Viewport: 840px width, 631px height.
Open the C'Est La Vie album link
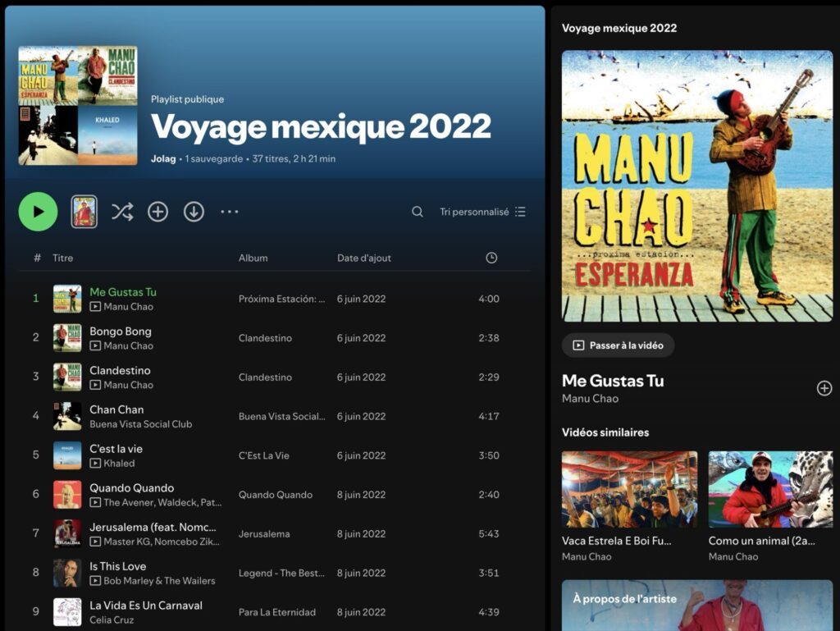(x=264, y=455)
